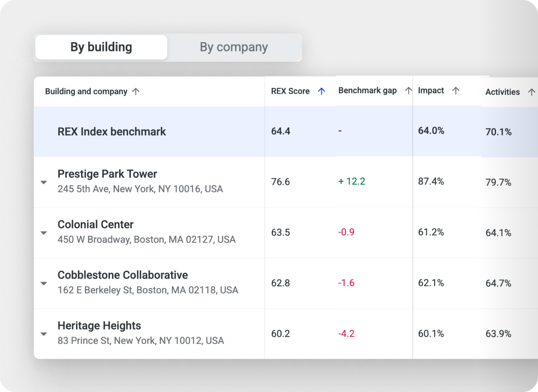Sort using the Benchmark gap arrow icon

tap(408, 90)
